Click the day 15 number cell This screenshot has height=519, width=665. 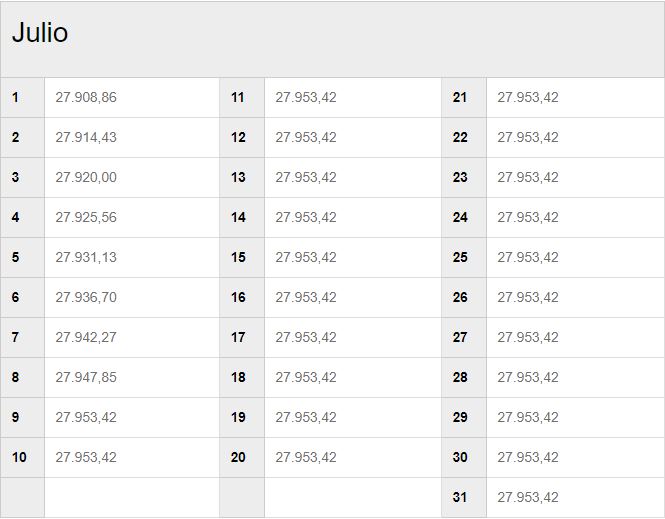pos(238,258)
